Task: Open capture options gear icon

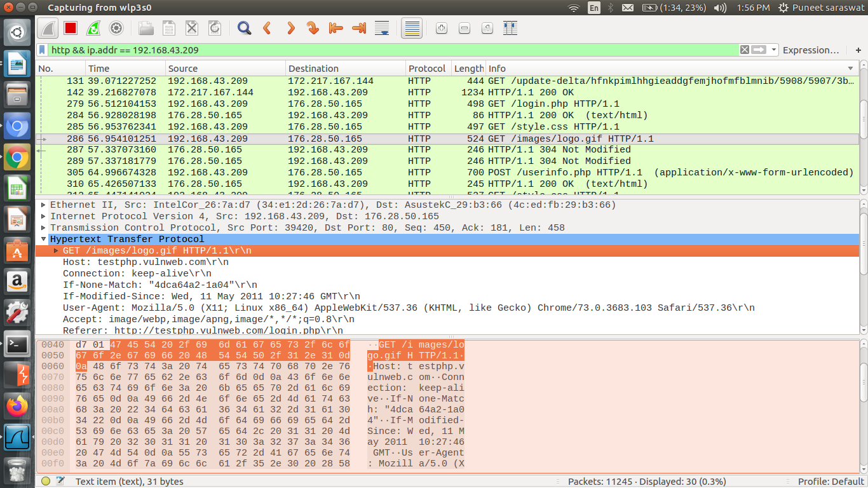Action: tap(116, 28)
